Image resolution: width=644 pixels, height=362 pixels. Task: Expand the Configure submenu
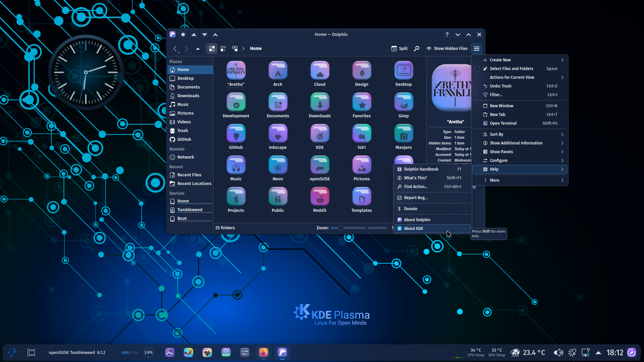(x=520, y=161)
